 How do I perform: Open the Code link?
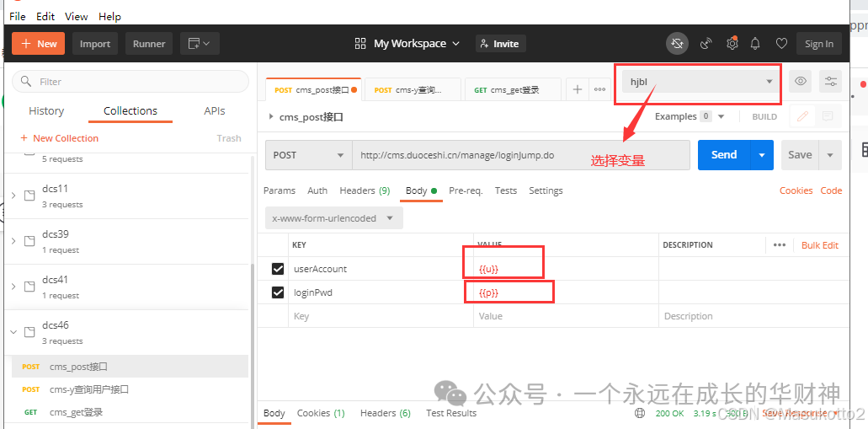pos(831,190)
